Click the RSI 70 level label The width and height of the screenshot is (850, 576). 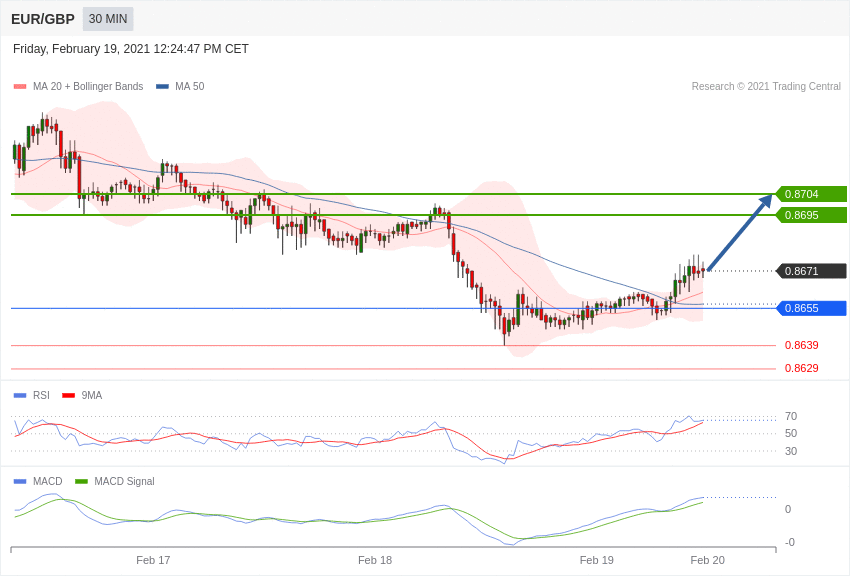(x=791, y=417)
